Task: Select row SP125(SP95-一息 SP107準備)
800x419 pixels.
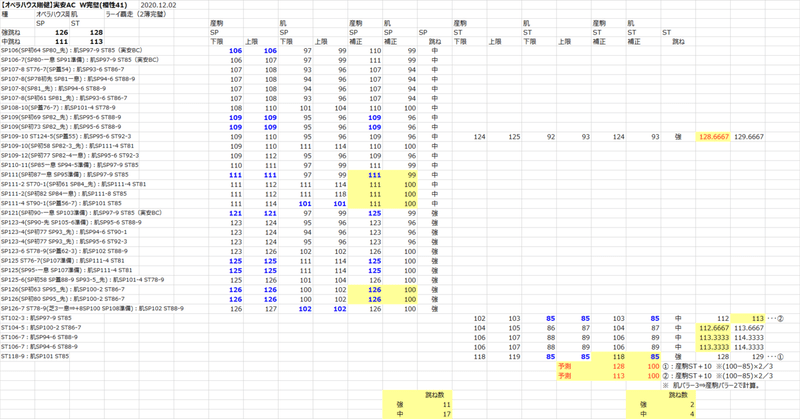Action: [x=66, y=270]
